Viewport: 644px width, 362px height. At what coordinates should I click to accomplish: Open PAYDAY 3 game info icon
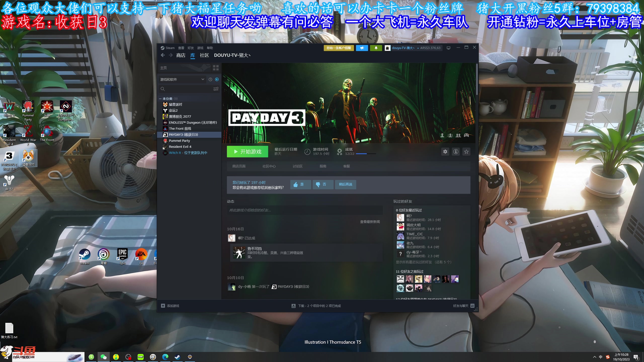(x=456, y=152)
